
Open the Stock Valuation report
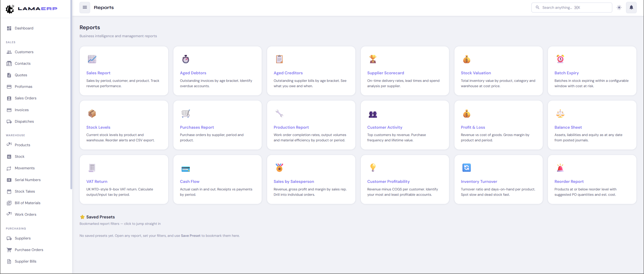click(476, 73)
